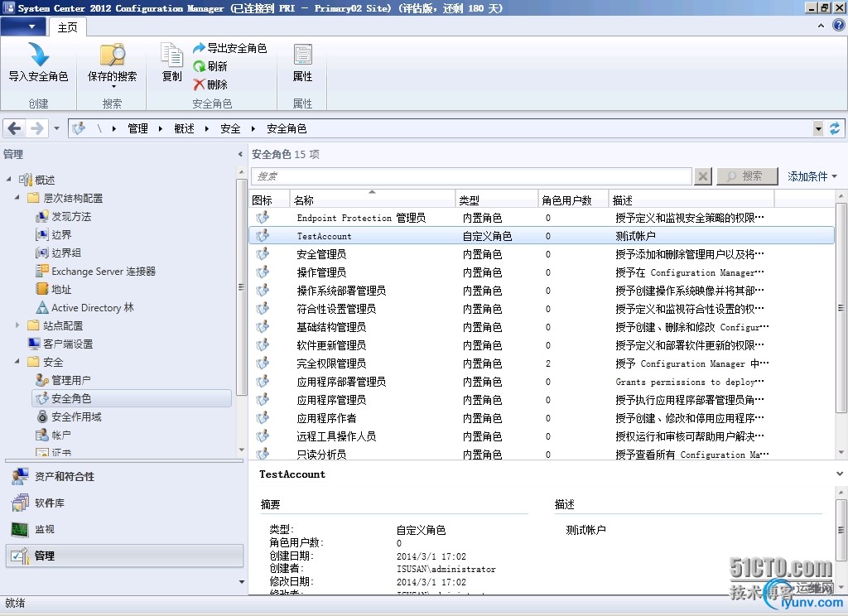The width and height of the screenshot is (848, 616).
Task: Click the back navigation arrow
Action: tap(15, 128)
